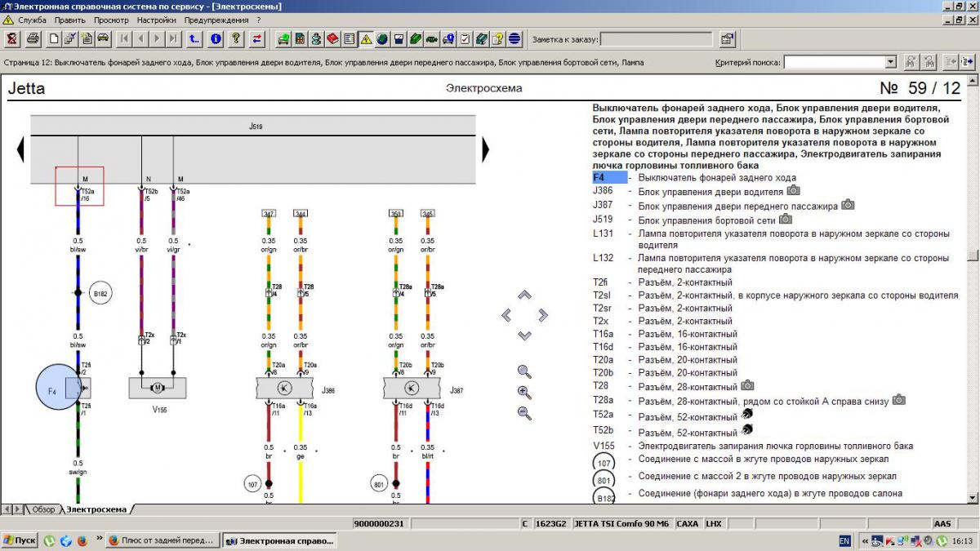Print the current wiring diagram
980x551 pixels.
33,38
